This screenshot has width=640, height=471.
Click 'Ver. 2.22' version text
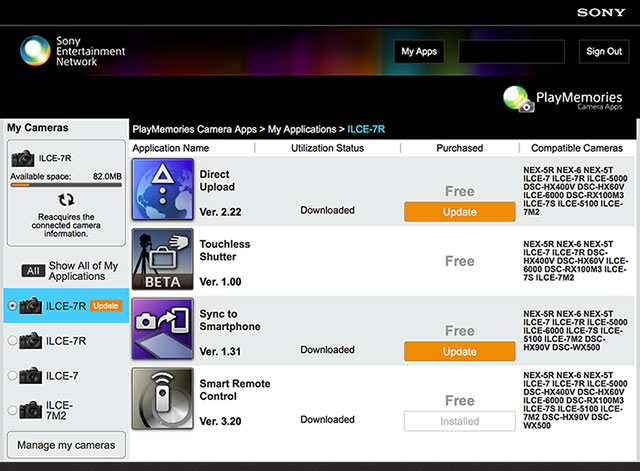[x=220, y=212]
